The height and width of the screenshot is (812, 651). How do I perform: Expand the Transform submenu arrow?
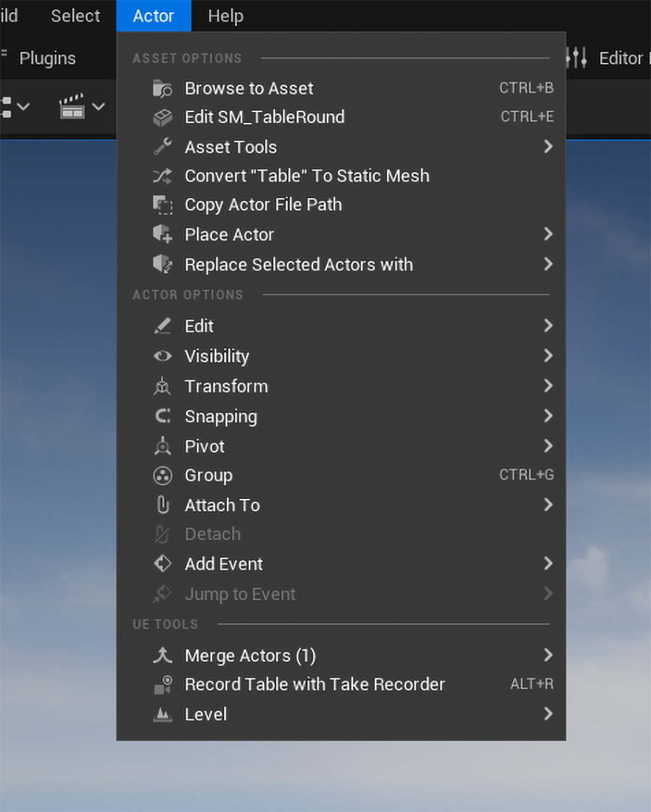point(548,386)
